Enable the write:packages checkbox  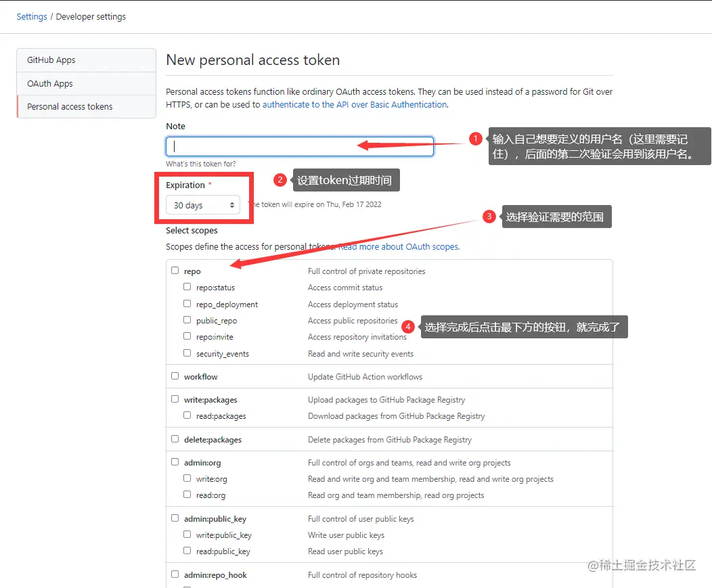175,399
